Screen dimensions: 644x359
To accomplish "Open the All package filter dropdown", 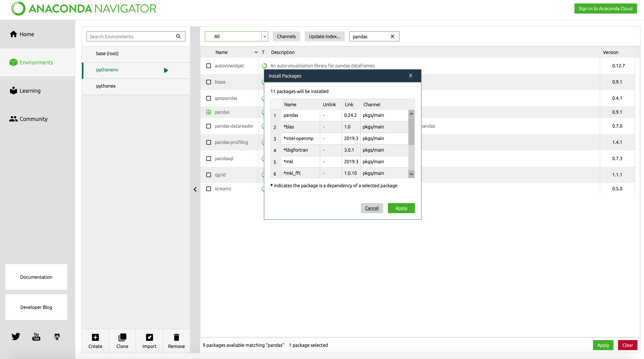I will point(236,36).
